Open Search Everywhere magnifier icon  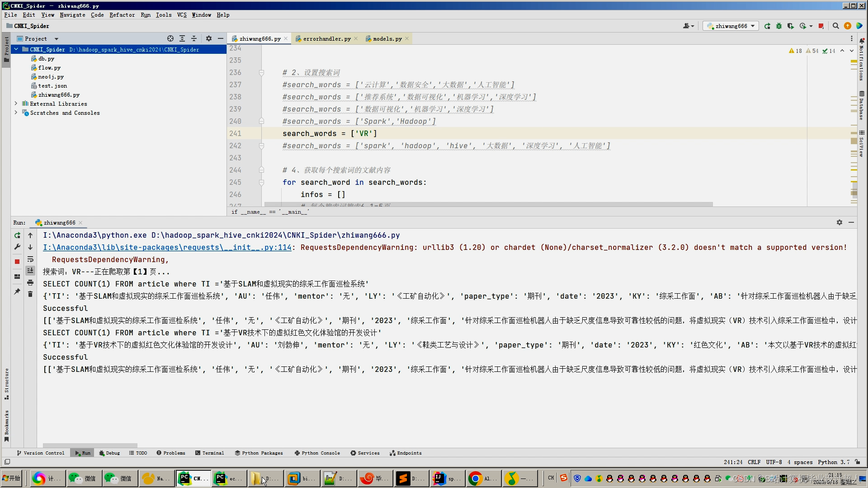click(836, 26)
